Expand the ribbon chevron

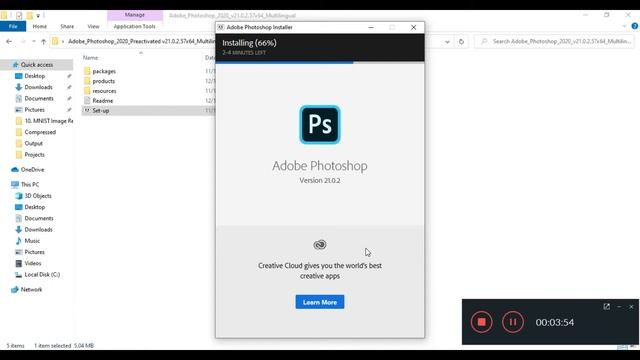tap(624, 26)
